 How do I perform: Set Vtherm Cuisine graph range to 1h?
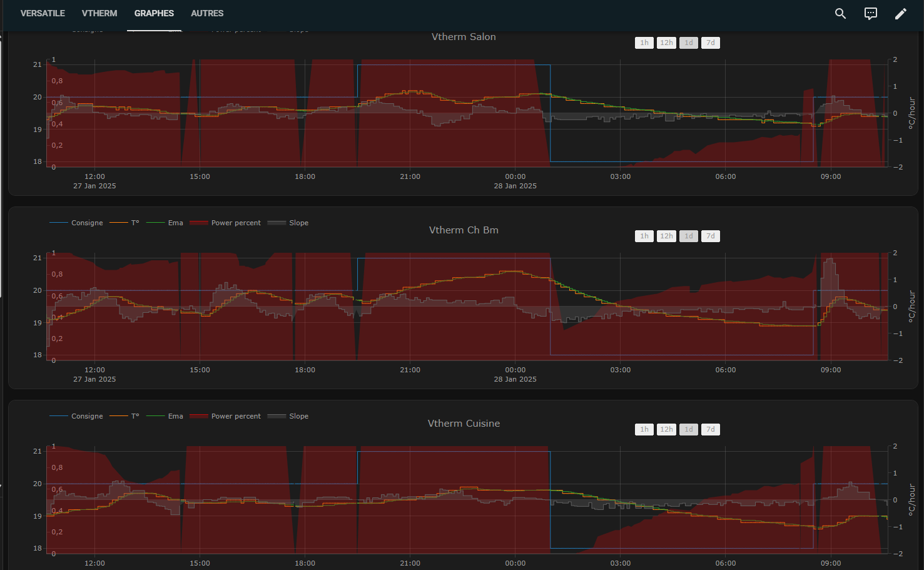click(644, 429)
